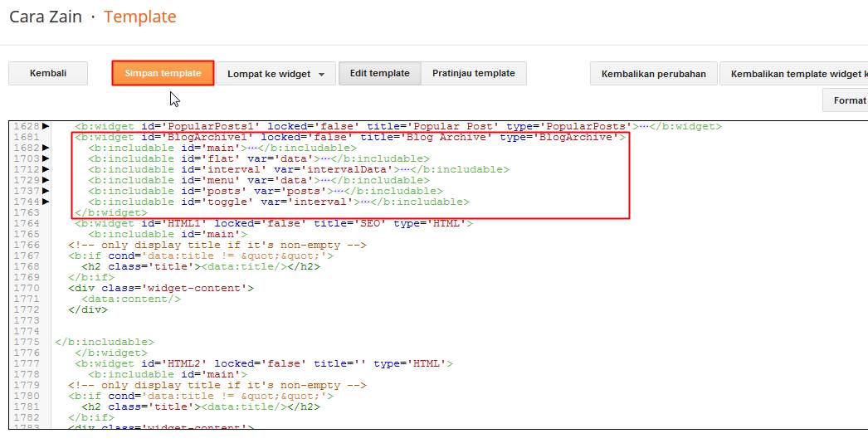This screenshot has height=443, width=868.
Task: Click line number 1764 in the gutter
Action: click(x=26, y=223)
